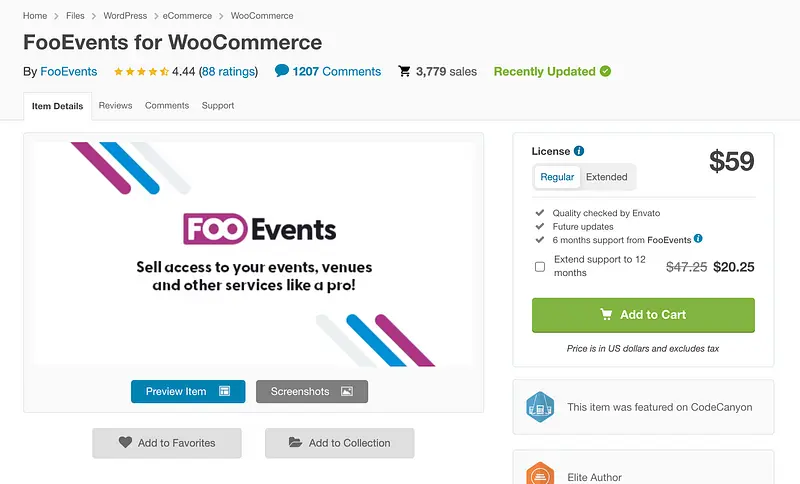This screenshot has width=800, height=484.
Task: Click the info icon beside FooEvents support
Action: [698, 239]
